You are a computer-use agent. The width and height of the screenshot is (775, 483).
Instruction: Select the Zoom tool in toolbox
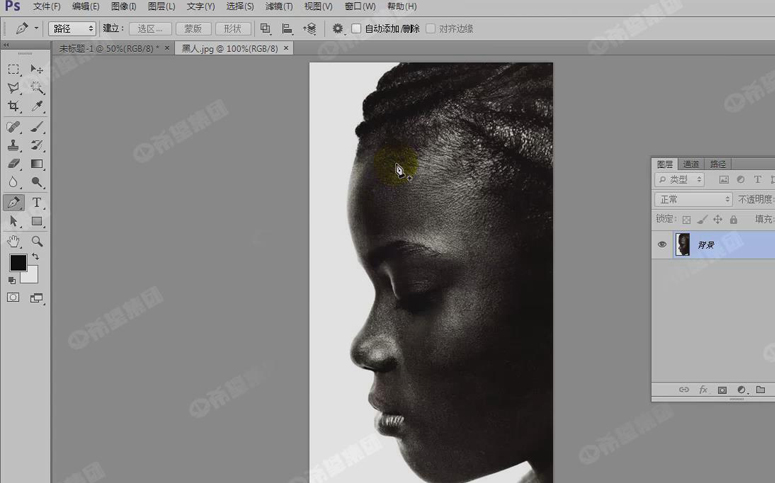37,241
